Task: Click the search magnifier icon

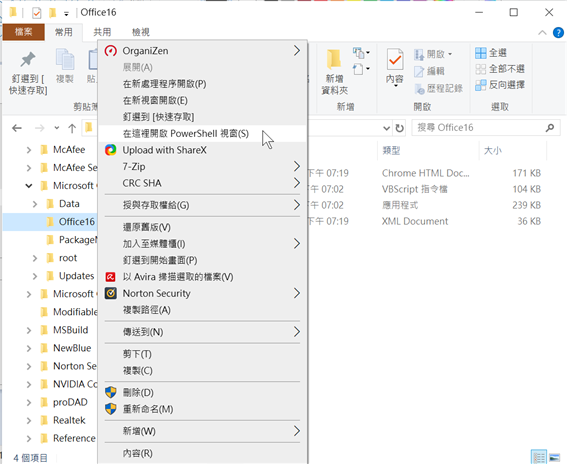Action: click(x=550, y=128)
